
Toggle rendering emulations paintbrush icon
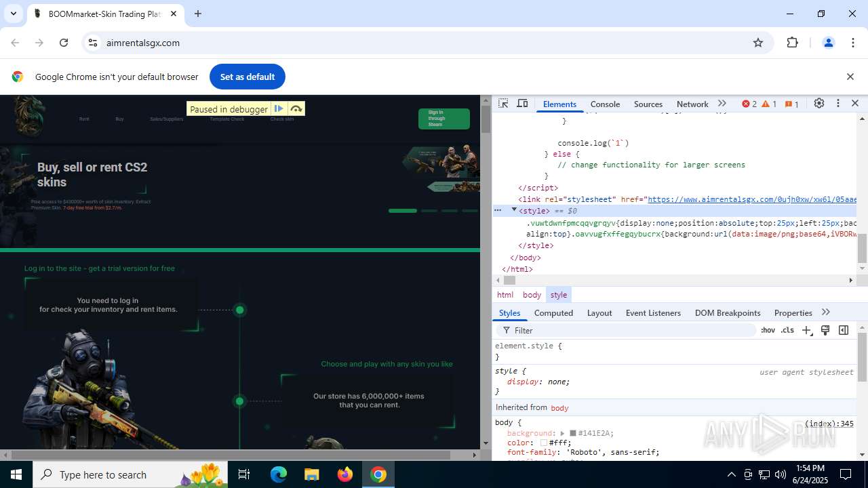tap(825, 330)
